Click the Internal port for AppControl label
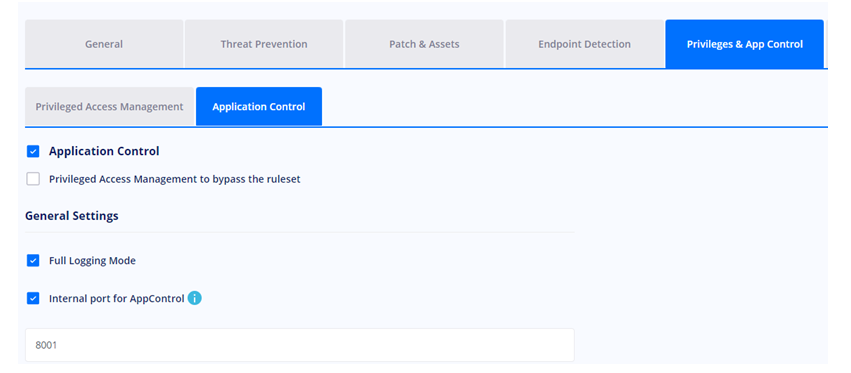The width and height of the screenshot is (851, 373). pyautogui.click(x=117, y=299)
